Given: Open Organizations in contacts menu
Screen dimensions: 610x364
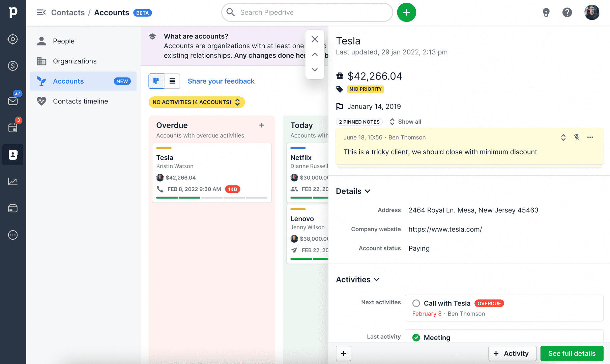Looking at the screenshot, I should tap(83, 61).
